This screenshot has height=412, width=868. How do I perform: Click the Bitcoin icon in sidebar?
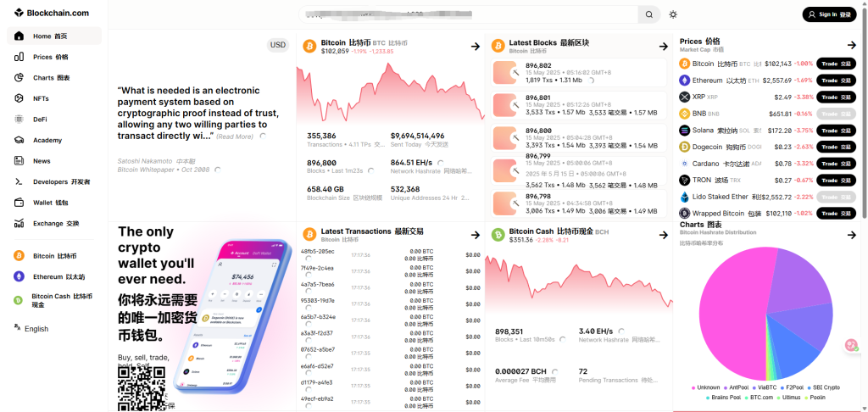(x=19, y=256)
